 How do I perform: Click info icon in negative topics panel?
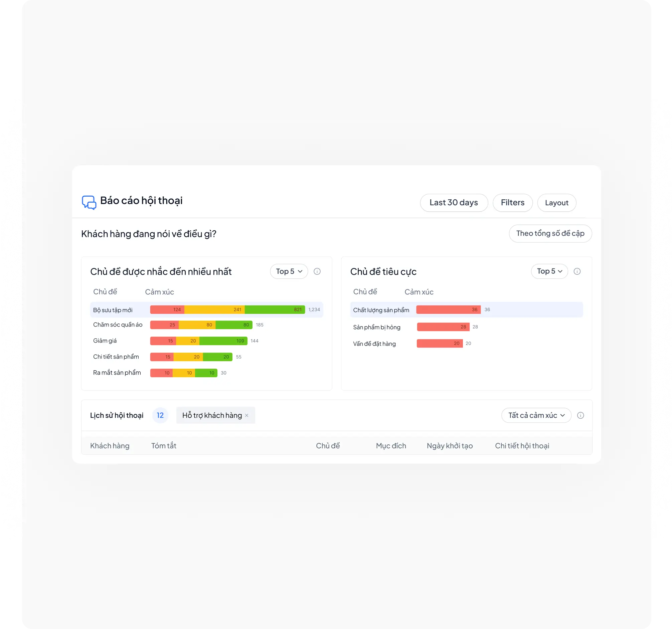(577, 271)
